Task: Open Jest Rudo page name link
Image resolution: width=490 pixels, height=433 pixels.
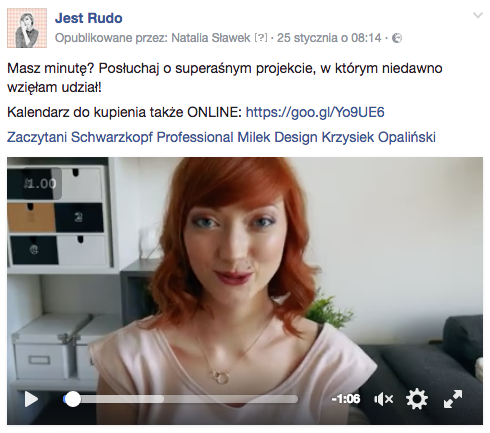Action: point(89,18)
